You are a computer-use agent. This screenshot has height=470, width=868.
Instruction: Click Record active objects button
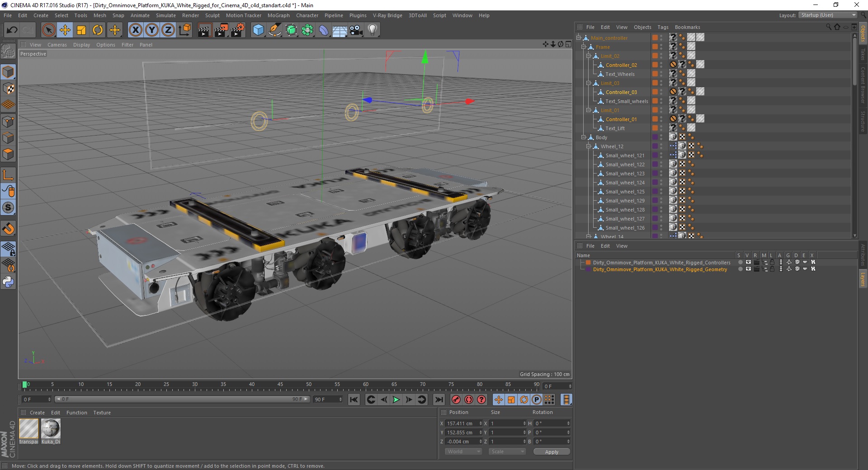click(456, 399)
